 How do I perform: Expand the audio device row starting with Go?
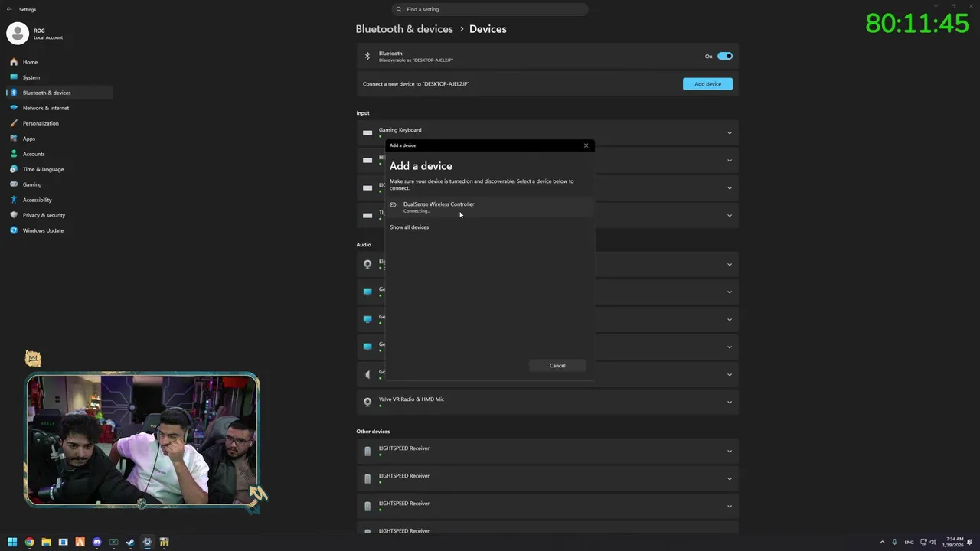730,375
